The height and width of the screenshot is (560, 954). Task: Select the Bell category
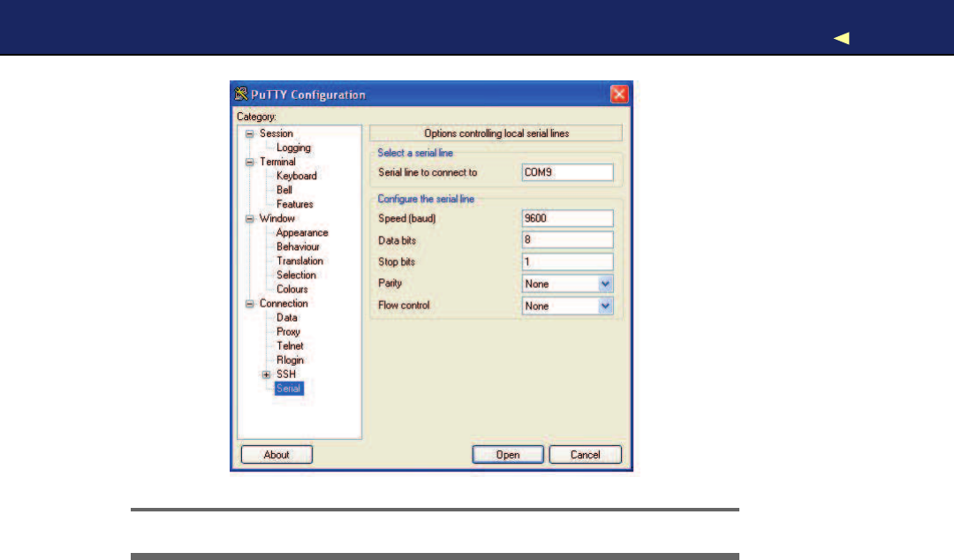point(284,190)
